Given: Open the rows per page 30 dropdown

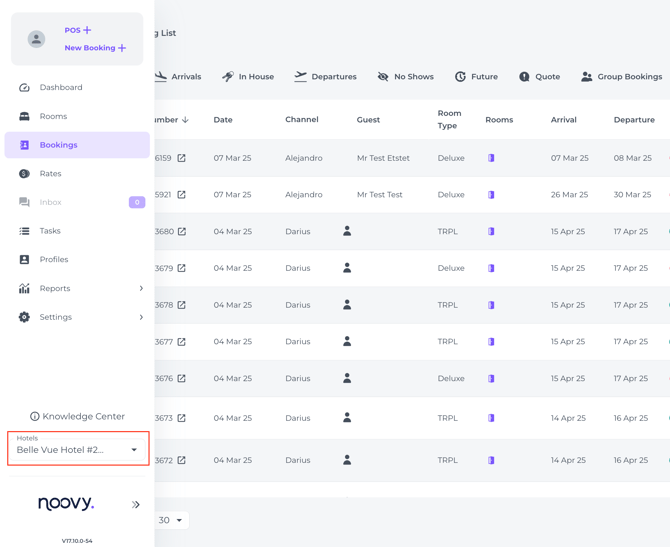Looking at the screenshot, I should [171, 520].
